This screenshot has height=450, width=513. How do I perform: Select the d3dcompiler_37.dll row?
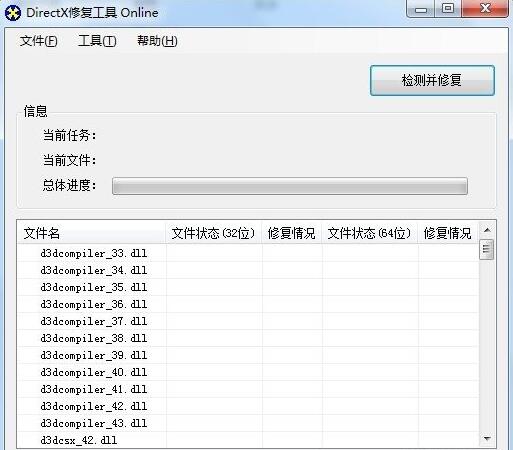pyautogui.click(x=248, y=321)
